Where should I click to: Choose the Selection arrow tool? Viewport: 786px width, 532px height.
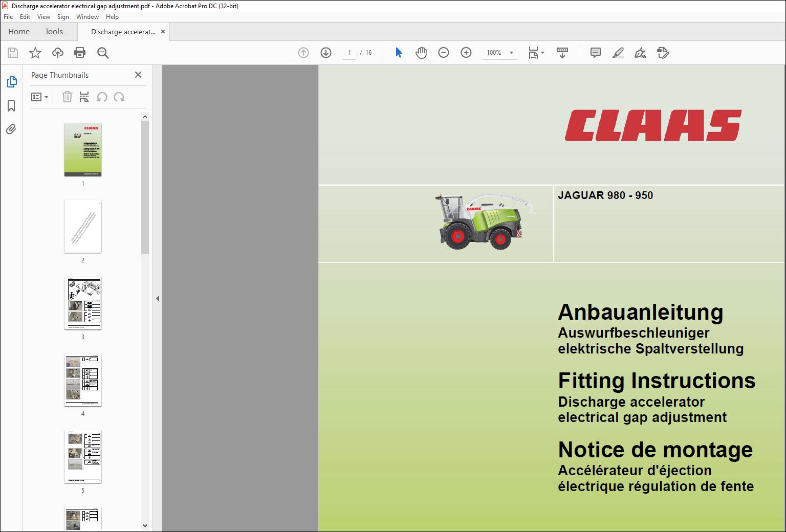[399, 53]
